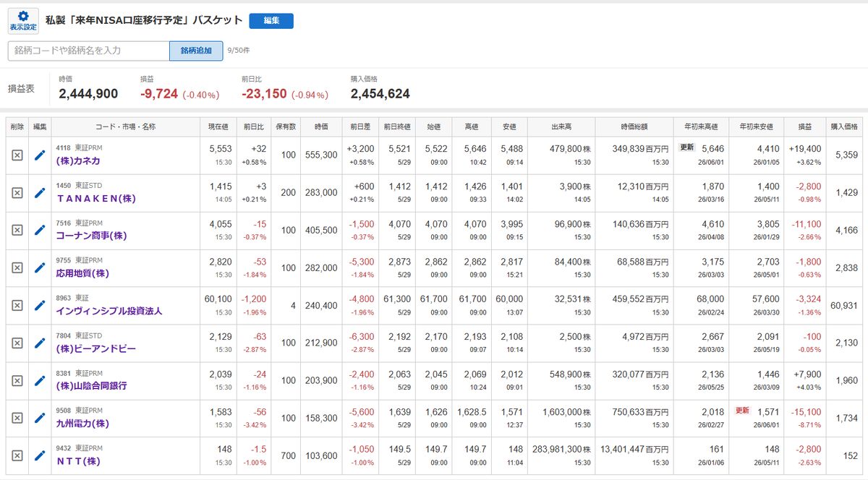
Task: Delete the 九州電力 row
Action: [17, 418]
